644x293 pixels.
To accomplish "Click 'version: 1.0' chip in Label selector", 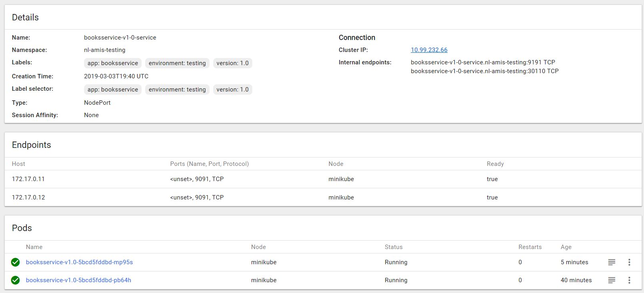I will point(232,90).
